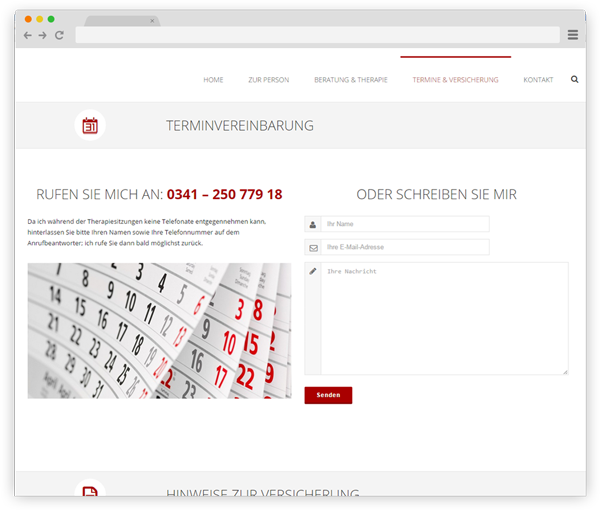Close the browser tab
The width and height of the screenshot is (600, 510).
click(x=152, y=21)
